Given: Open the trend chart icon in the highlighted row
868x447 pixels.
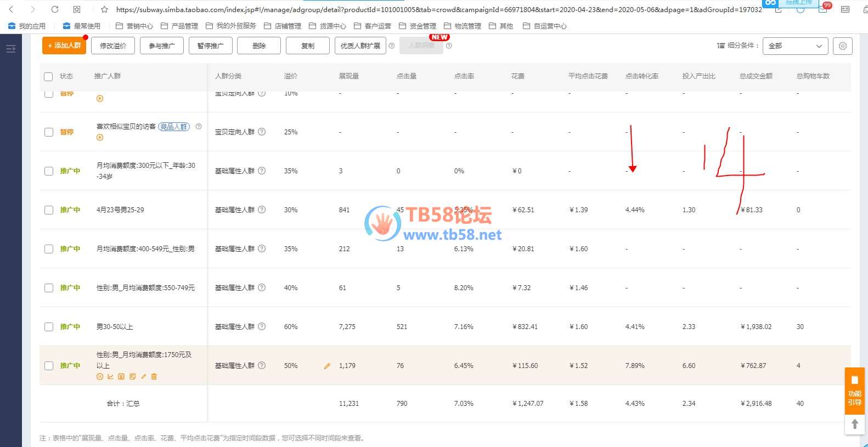Looking at the screenshot, I should tap(110, 377).
